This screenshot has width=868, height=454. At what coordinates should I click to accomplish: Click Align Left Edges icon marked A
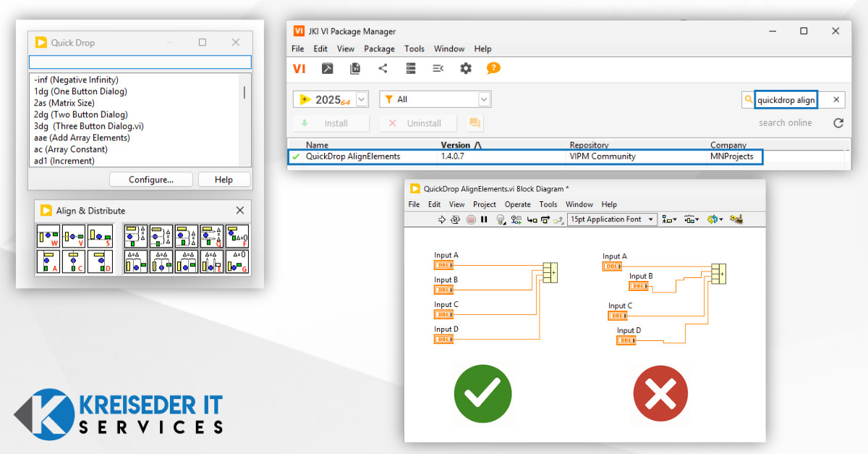(x=49, y=261)
